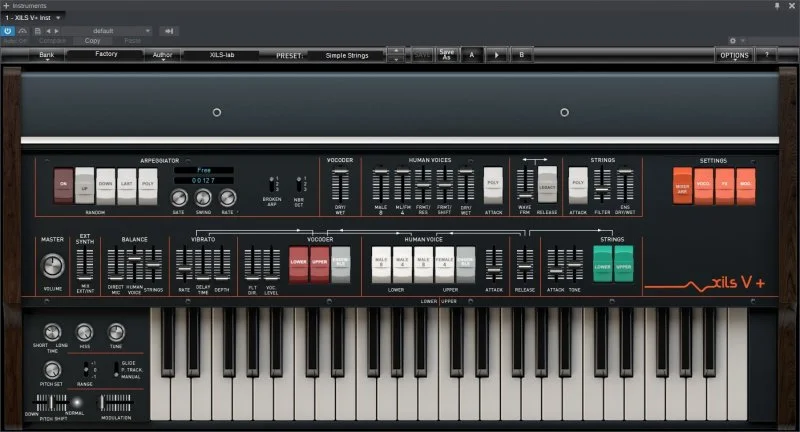Viewport: 800px width, 432px height.
Task: Open the Voco settings panel button
Action: [704, 186]
